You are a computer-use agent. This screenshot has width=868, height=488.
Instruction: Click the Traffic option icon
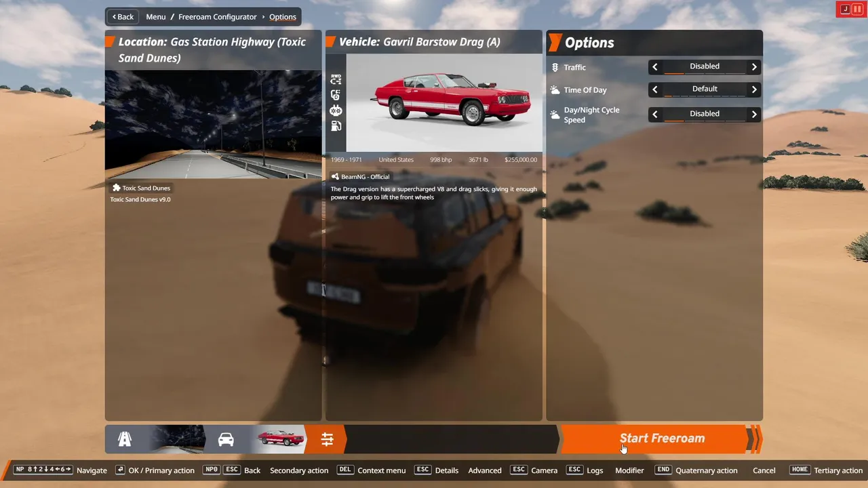pyautogui.click(x=555, y=67)
